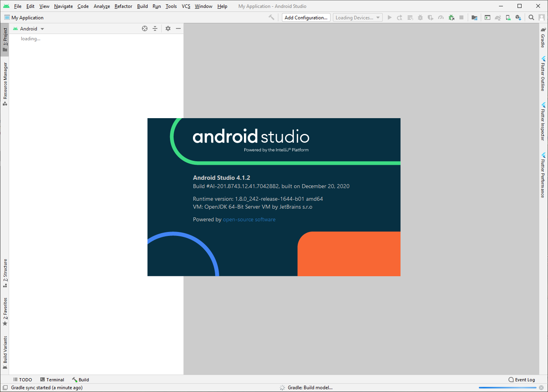The width and height of the screenshot is (548, 392).
Task: Toggle the Project side tab
Action: coord(5,40)
